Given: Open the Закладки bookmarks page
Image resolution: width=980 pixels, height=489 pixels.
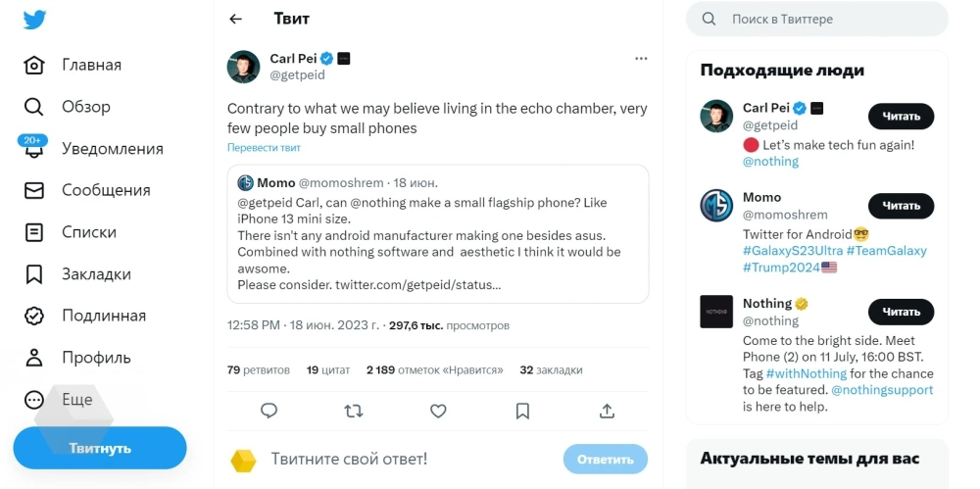Looking at the screenshot, I should click(95, 273).
